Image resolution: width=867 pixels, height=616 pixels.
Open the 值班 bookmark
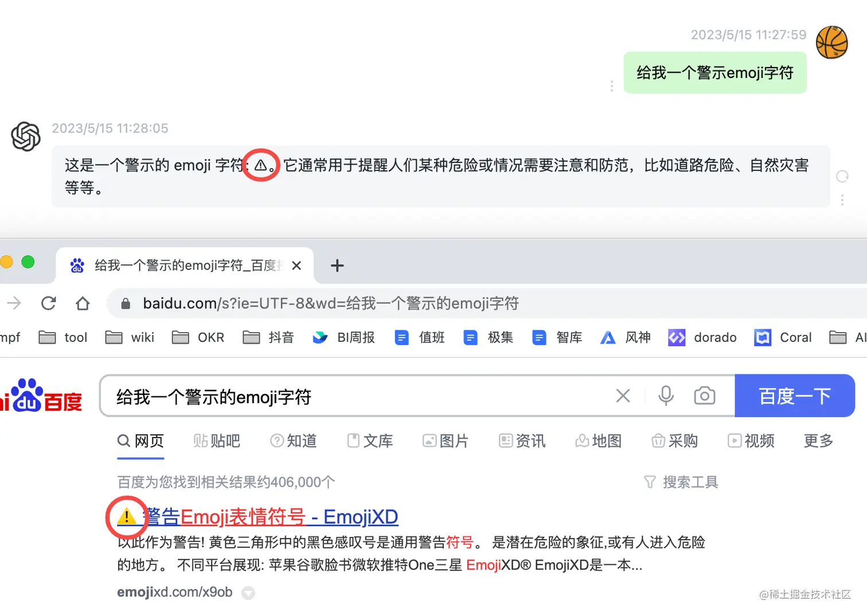pyautogui.click(x=420, y=337)
